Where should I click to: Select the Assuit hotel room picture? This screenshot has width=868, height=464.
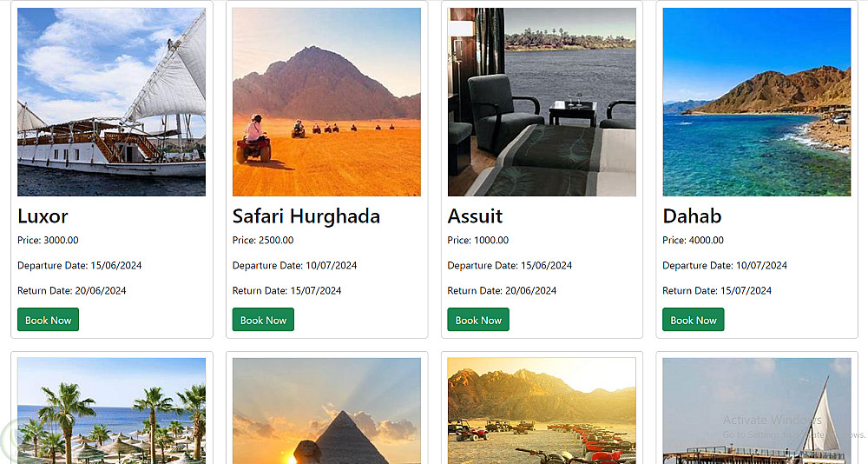tap(542, 102)
